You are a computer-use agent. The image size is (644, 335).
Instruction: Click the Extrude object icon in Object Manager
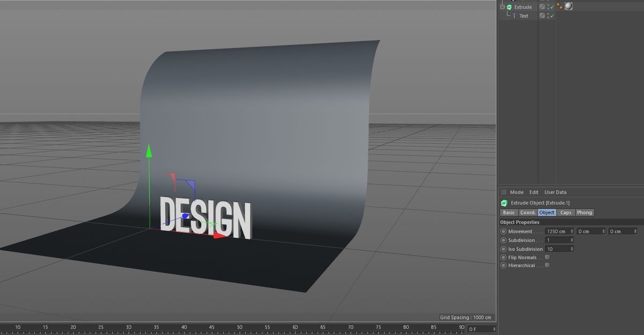pos(508,6)
